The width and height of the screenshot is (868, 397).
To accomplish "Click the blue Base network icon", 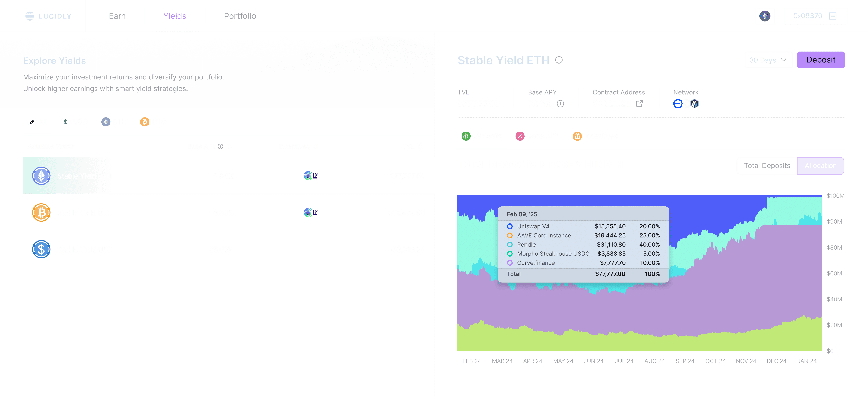I will [x=678, y=103].
